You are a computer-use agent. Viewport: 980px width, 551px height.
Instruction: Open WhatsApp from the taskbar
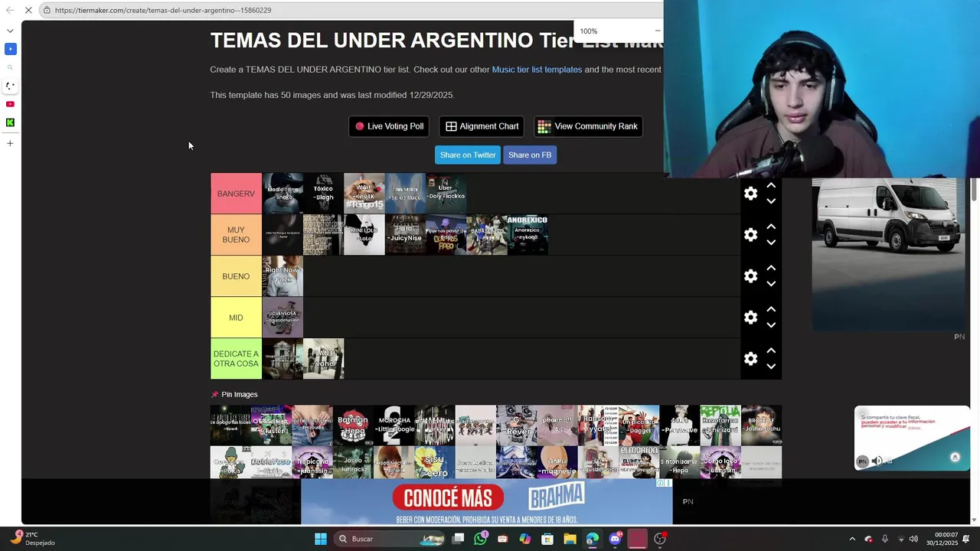pyautogui.click(x=480, y=539)
